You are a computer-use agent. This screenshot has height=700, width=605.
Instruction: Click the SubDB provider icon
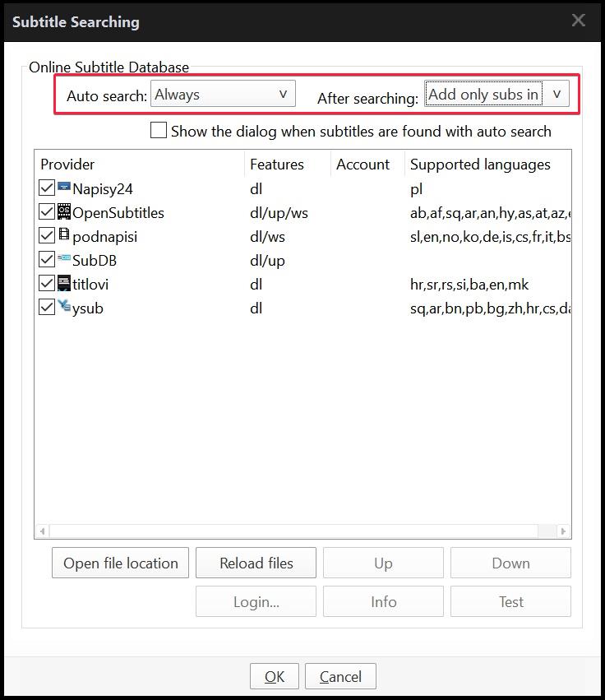pos(64,257)
